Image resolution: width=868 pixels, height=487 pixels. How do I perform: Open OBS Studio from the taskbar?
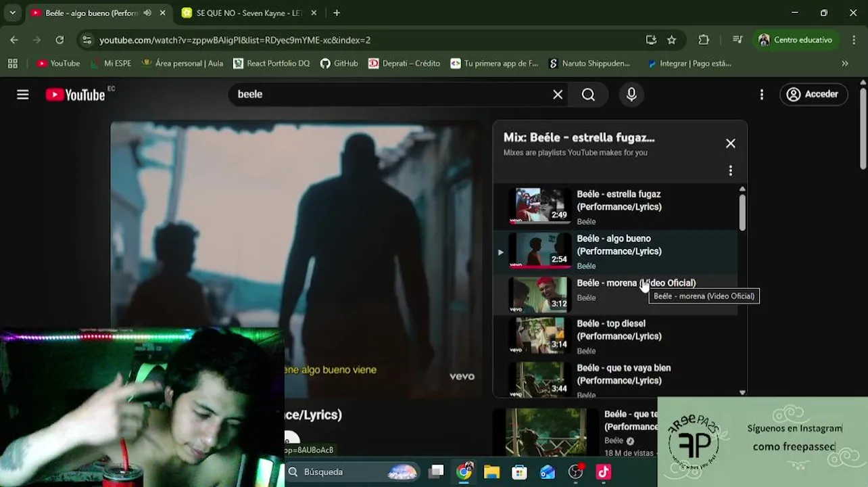click(576, 471)
